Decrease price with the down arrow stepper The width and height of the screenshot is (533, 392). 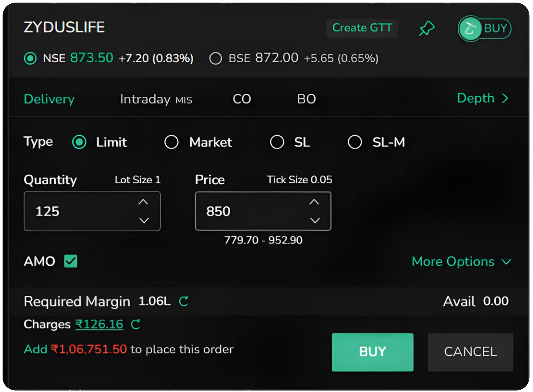315,221
